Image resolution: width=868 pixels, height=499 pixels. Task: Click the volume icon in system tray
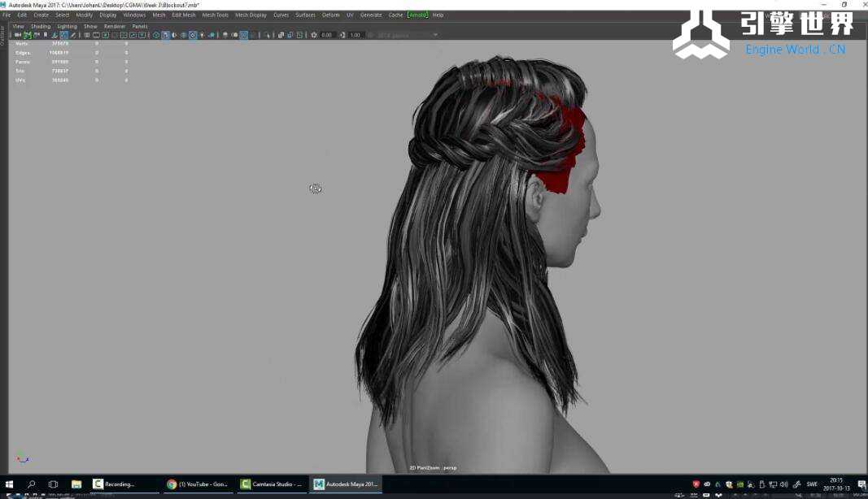[x=783, y=484]
